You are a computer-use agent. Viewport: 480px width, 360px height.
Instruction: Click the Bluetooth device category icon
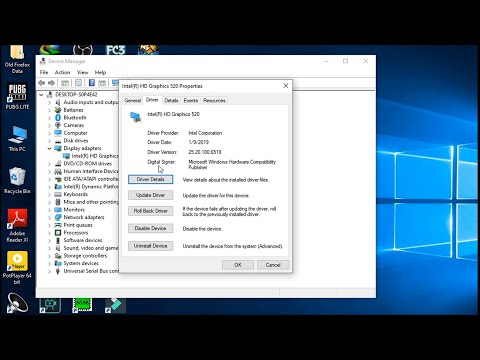pos(58,118)
